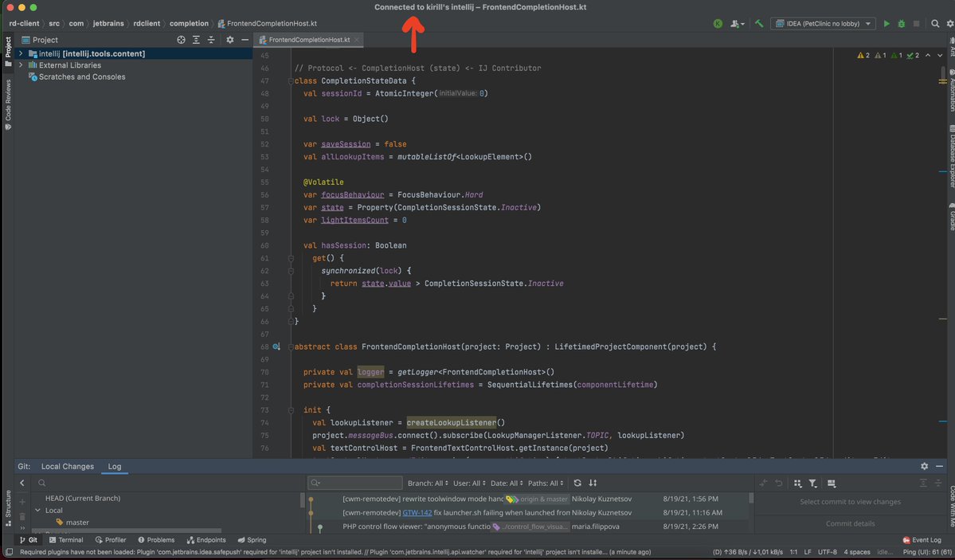
Task: Open the Branch: All filter dropdown
Action: click(x=427, y=483)
